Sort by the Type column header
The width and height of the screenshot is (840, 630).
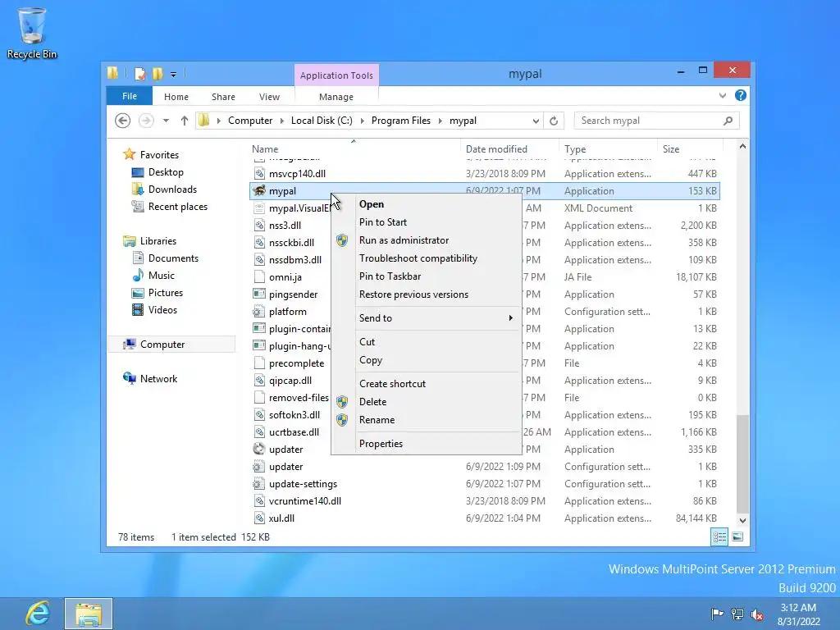[608, 149]
